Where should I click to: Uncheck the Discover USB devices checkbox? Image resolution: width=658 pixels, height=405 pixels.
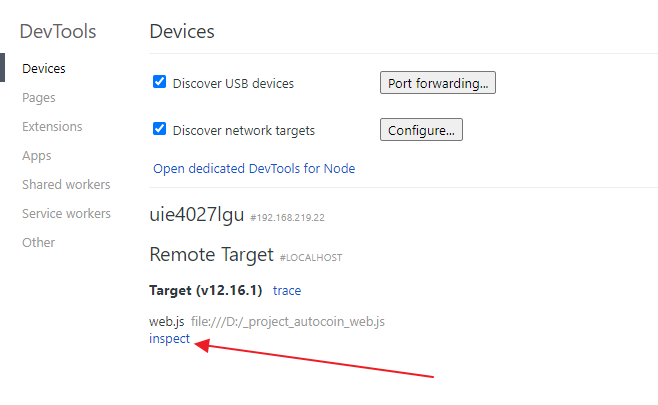coord(159,81)
